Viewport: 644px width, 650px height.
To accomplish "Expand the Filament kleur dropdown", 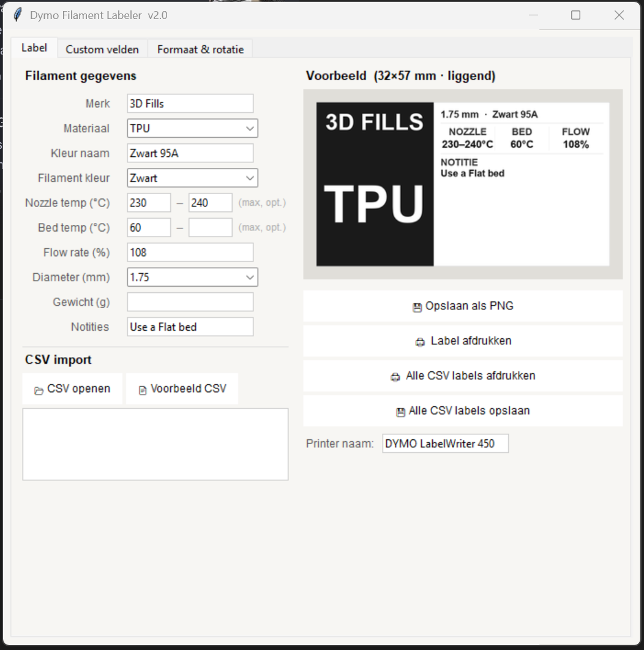I will click(x=193, y=178).
